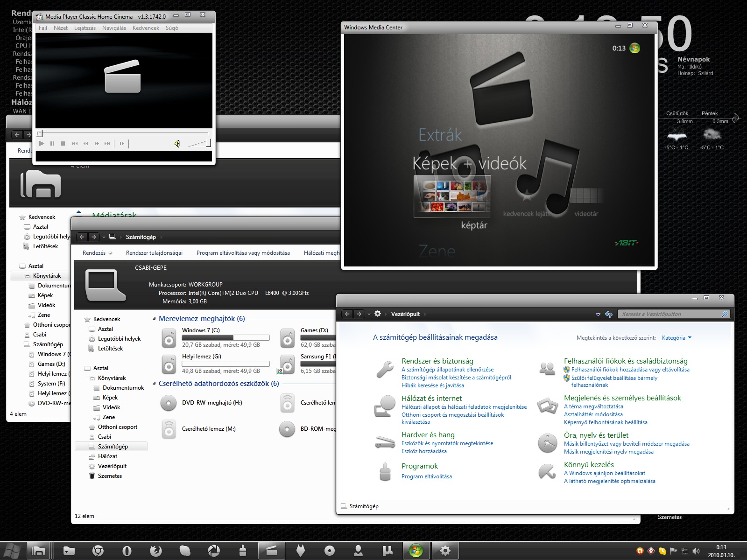Screen dimensions: 747x560
Task: Go back in the Vezérlőpult window
Action: [347, 314]
